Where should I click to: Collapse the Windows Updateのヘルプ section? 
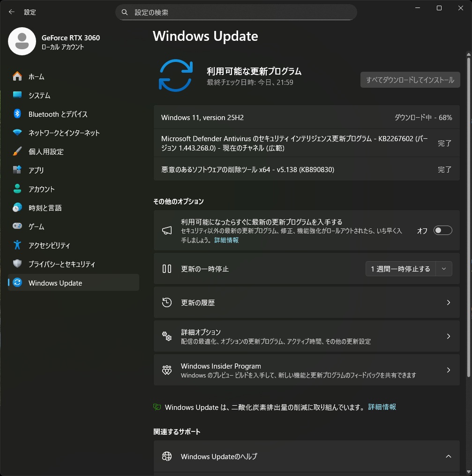point(449,456)
